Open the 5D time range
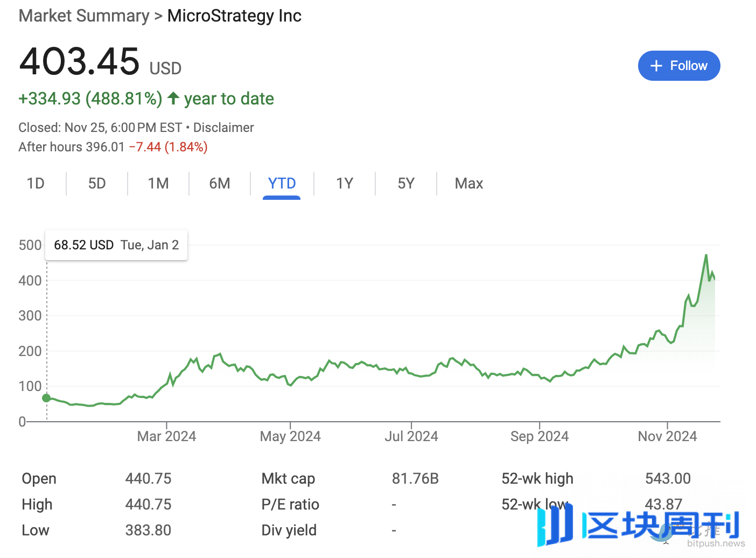Screen dimensions: 756x558 click(x=97, y=183)
